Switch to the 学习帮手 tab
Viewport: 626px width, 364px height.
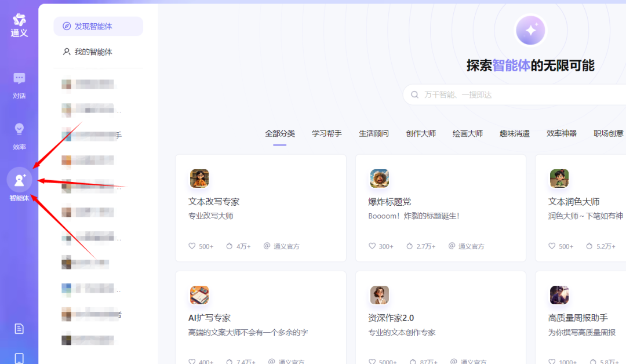pyautogui.click(x=327, y=133)
